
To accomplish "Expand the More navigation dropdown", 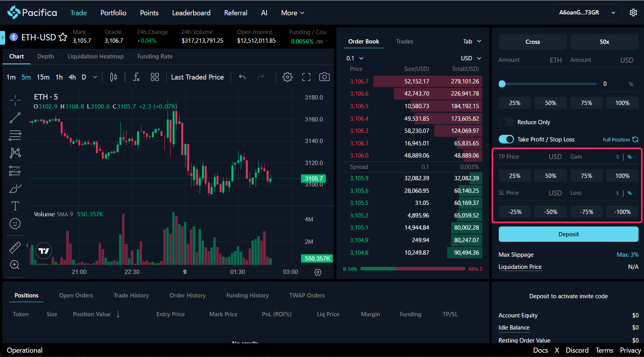I will [x=292, y=13].
